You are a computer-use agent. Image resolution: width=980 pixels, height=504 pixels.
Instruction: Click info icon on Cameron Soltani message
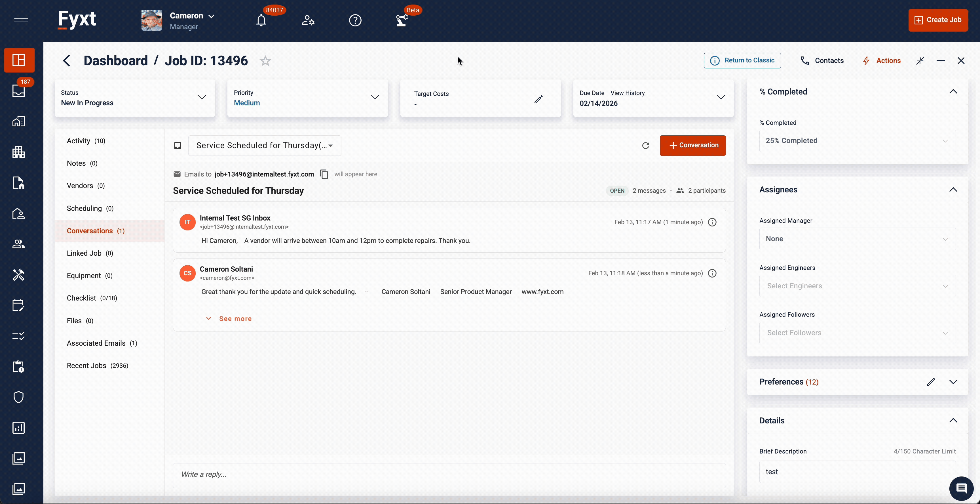[712, 273]
